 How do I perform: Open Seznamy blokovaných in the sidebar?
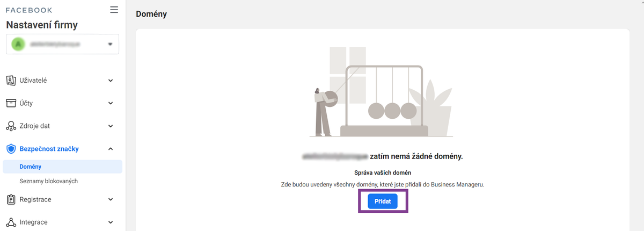point(49,181)
